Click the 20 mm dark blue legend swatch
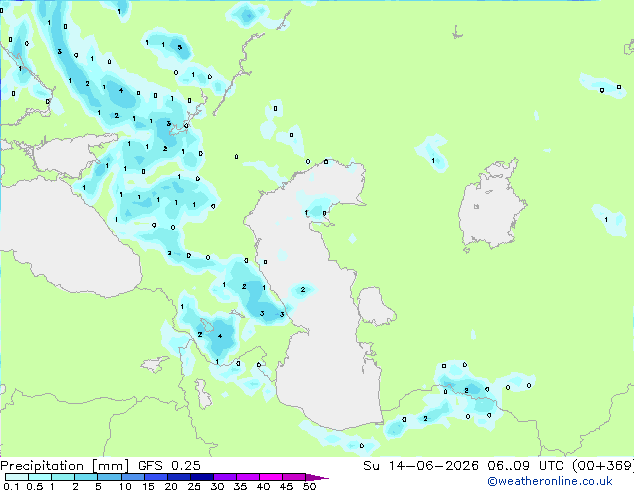The image size is (634, 490). tap(179, 477)
